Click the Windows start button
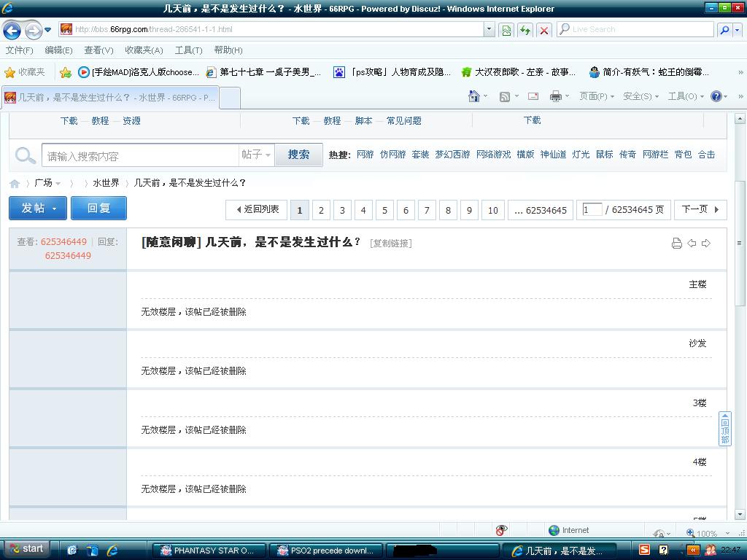 point(27,549)
